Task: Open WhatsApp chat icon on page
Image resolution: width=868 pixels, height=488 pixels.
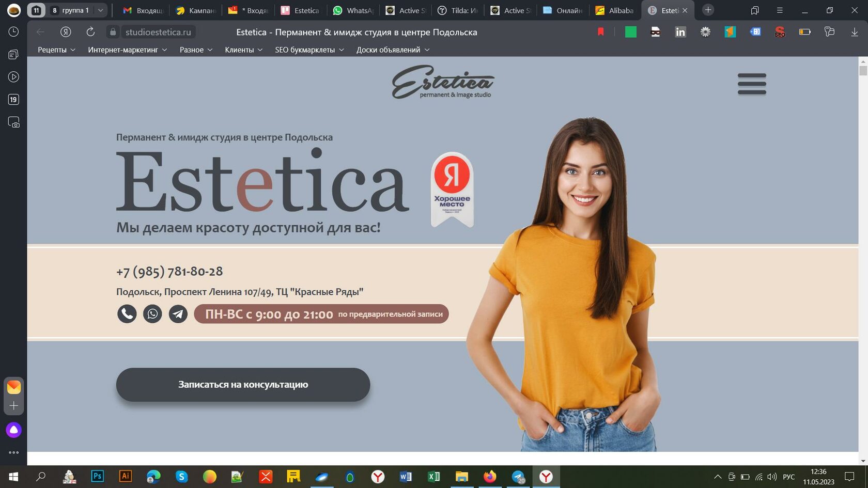Action: point(152,314)
